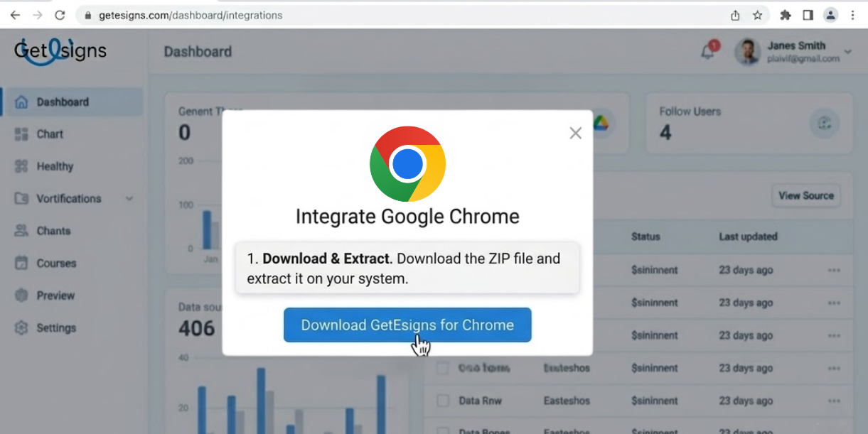This screenshot has height=434, width=868.
Task: Open the Chrome three-dot menu
Action: [852, 15]
